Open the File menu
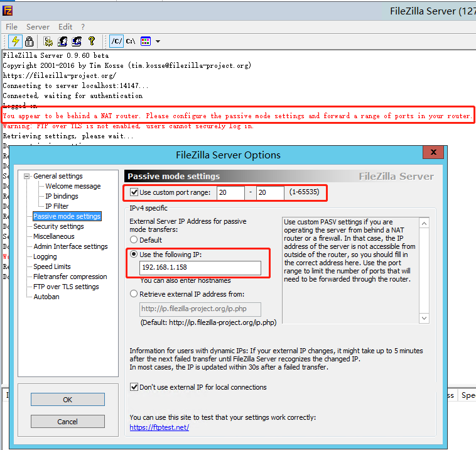Viewport: 476px width, 450px height. click(x=11, y=27)
